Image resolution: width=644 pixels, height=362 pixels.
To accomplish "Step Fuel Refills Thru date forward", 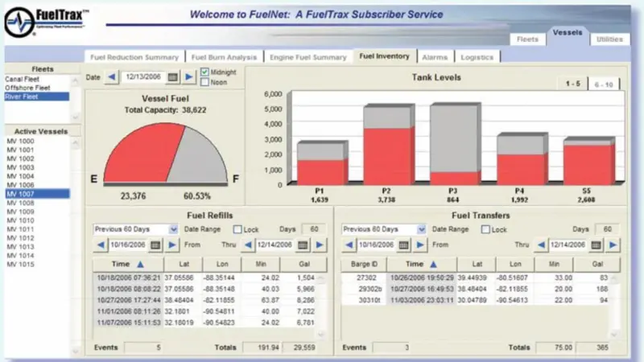I will 320,245.
